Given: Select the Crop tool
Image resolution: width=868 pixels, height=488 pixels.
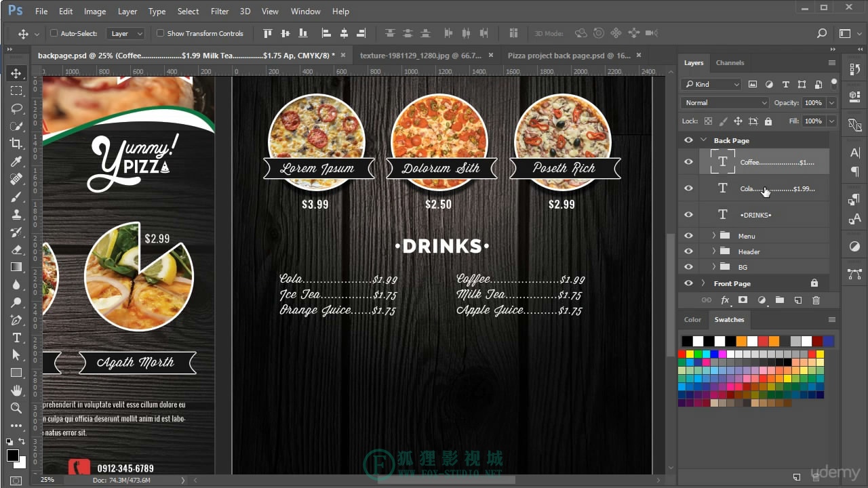Looking at the screenshot, I should [x=16, y=143].
